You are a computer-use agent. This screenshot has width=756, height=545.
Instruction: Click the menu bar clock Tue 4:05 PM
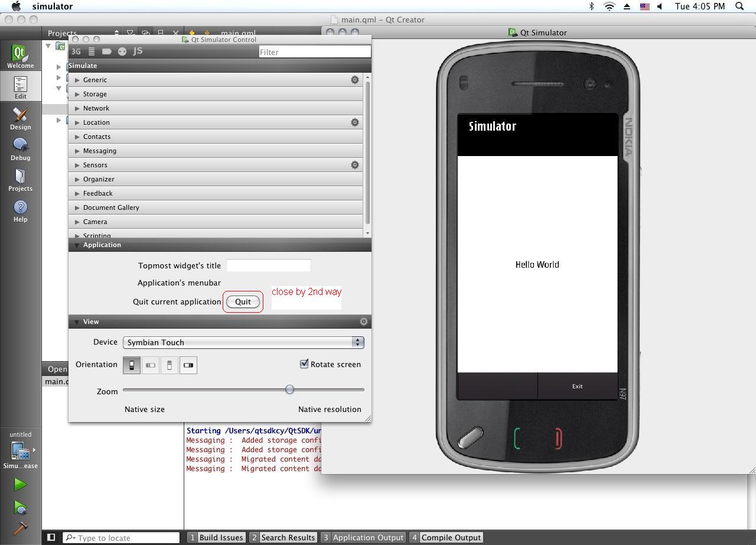coord(700,7)
